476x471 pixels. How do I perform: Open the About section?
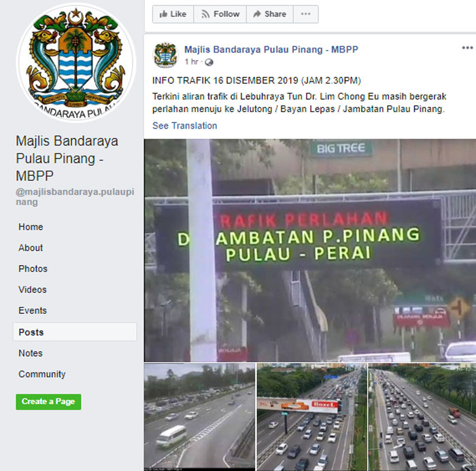click(31, 248)
